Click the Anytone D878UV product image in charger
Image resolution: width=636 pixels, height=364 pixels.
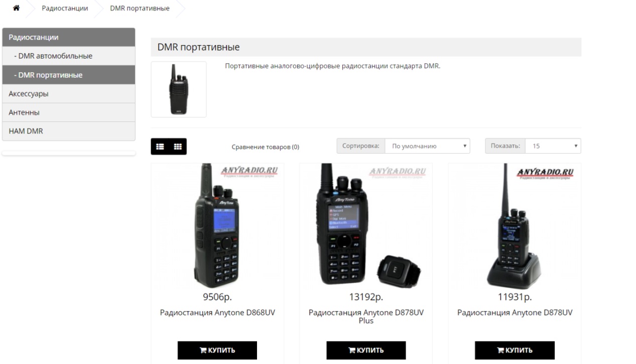(515, 225)
